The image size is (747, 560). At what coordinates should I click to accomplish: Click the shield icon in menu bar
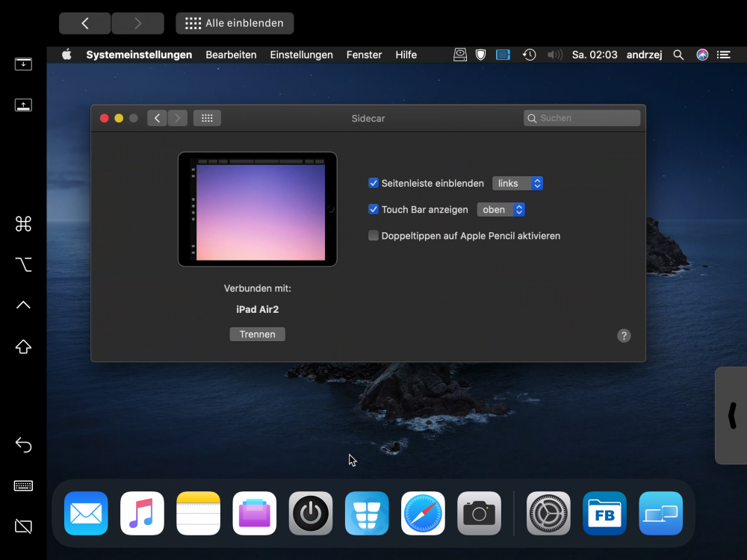480,55
